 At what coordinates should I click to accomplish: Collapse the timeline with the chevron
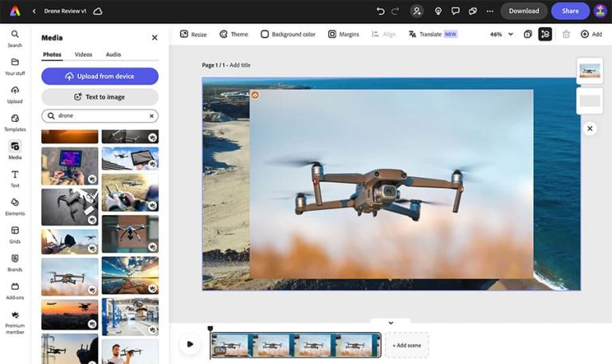[390, 323]
